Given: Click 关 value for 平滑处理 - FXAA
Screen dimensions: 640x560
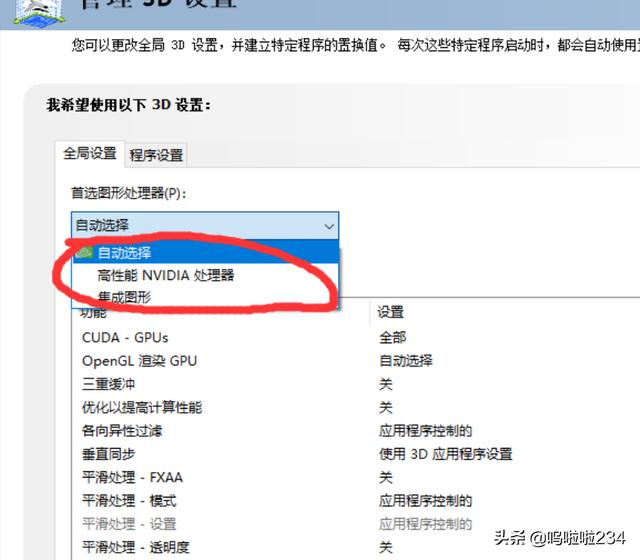Looking at the screenshot, I should (386, 477).
